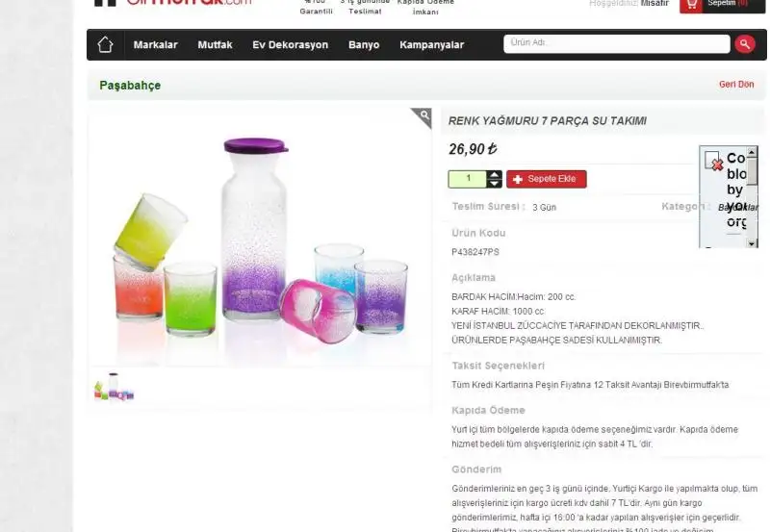770x532 pixels.
Task: Zoom product image with corner magnifier
Action: pos(422,117)
